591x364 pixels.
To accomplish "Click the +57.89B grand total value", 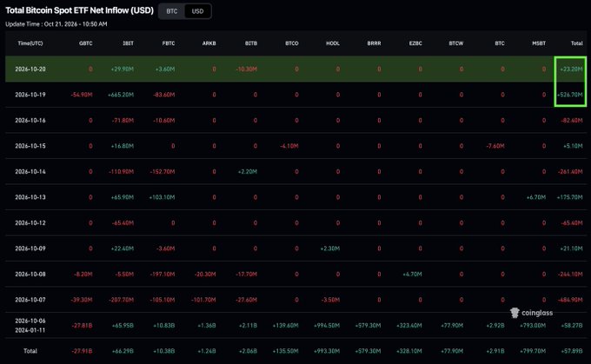I will (x=572, y=351).
